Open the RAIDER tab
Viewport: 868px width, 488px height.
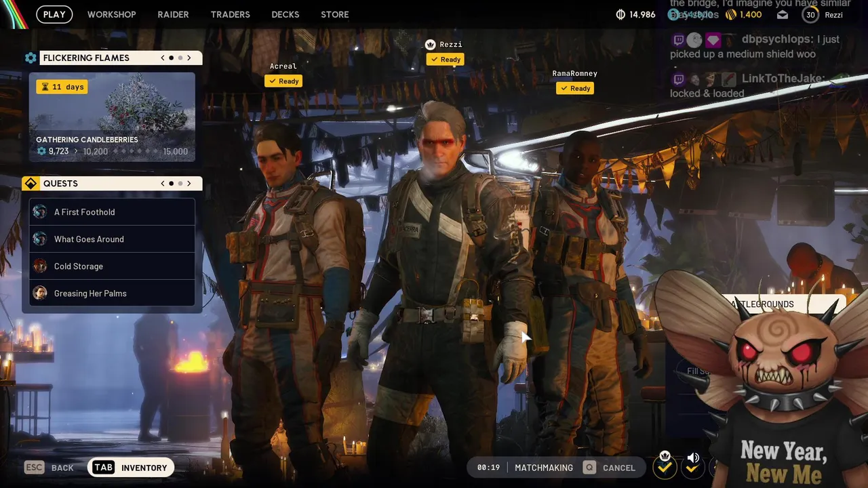(173, 14)
